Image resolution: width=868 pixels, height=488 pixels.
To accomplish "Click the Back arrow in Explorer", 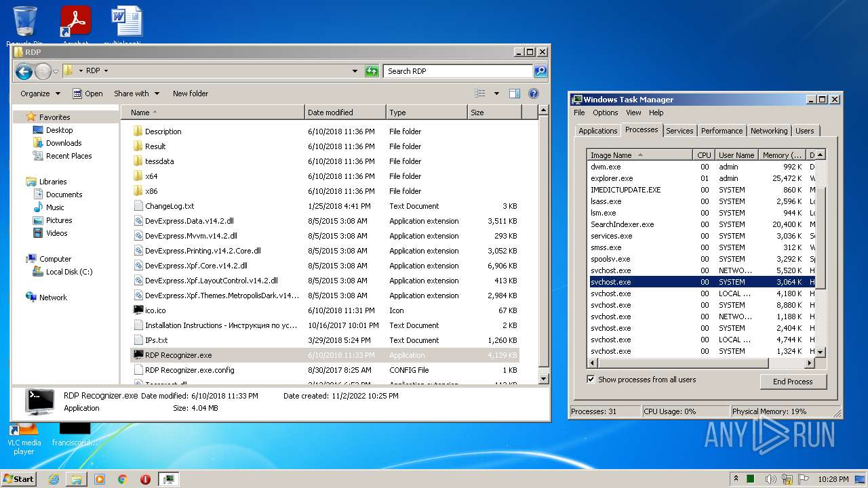I will tap(24, 70).
